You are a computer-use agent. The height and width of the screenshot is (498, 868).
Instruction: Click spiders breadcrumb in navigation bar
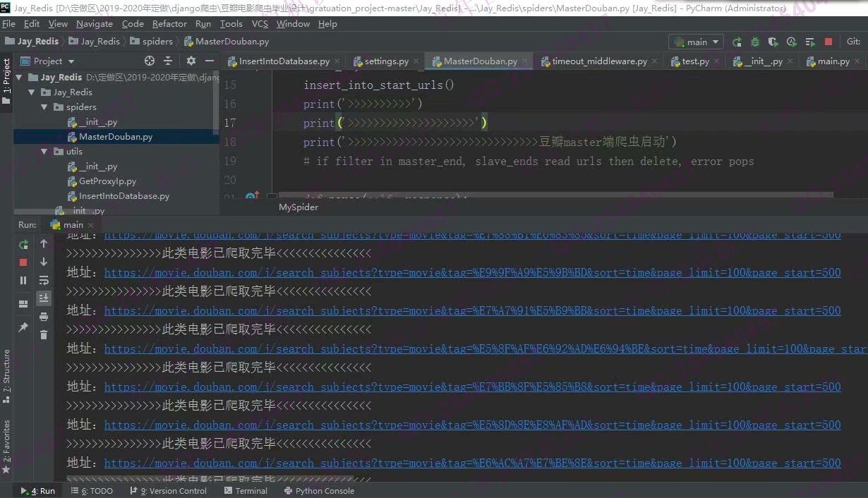(x=152, y=42)
